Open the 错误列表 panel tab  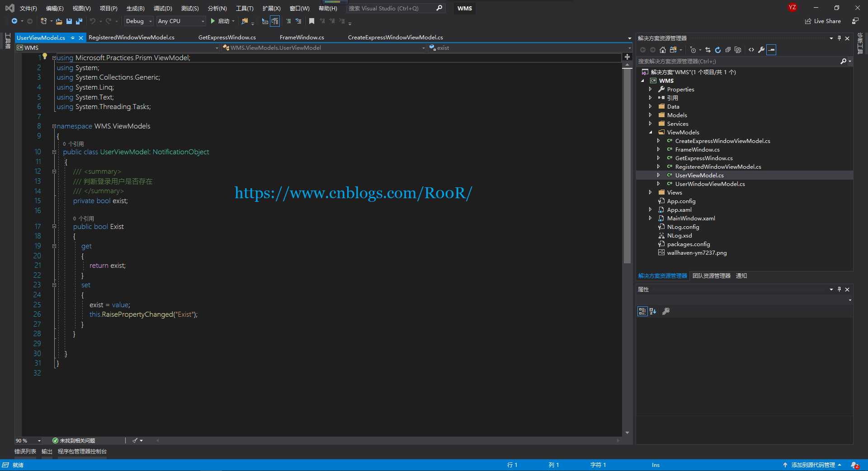tap(25, 452)
